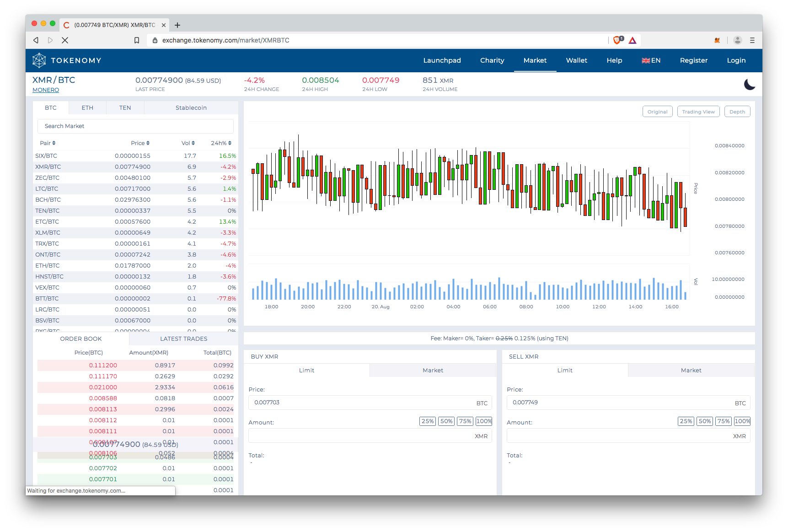Viewport: 788px width, 532px height.
Task: Open the MetaMask fox extension icon
Action: 717,40
